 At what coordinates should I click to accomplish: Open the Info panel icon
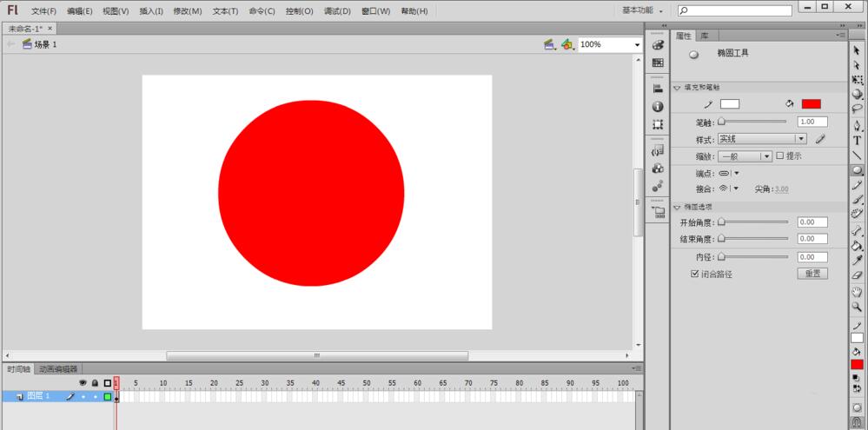tap(658, 106)
